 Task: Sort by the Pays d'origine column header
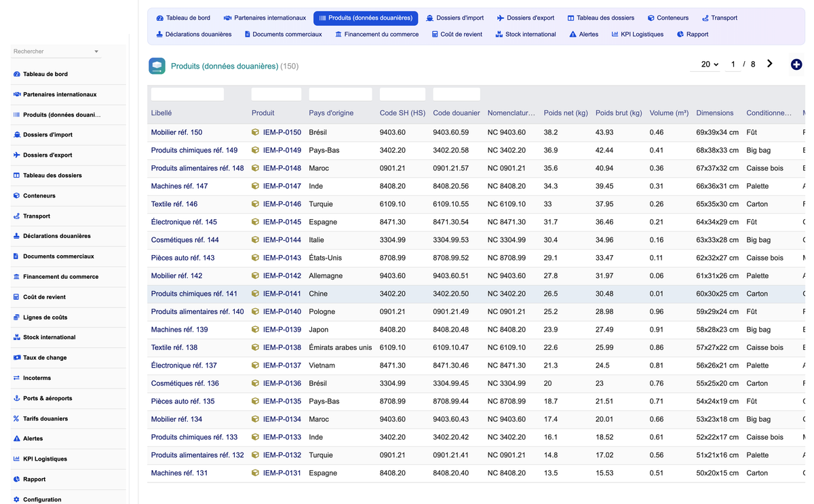tap(331, 113)
